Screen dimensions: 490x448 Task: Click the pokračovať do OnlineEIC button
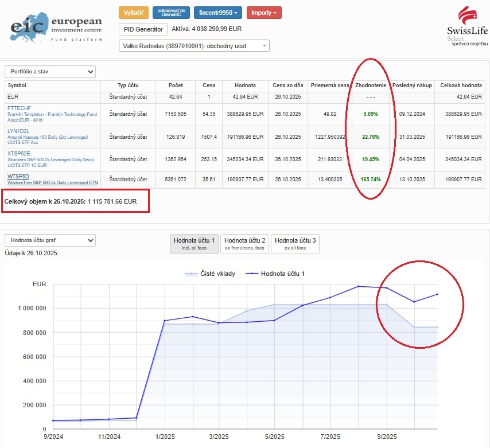point(171,13)
